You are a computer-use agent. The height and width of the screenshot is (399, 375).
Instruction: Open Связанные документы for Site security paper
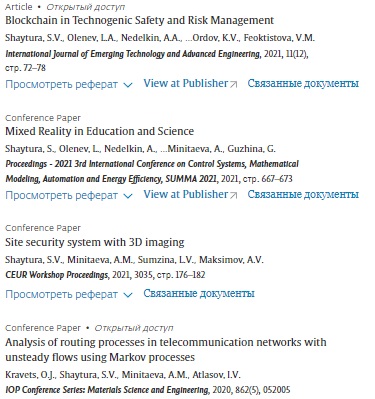pyautogui.click(x=199, y=294)
